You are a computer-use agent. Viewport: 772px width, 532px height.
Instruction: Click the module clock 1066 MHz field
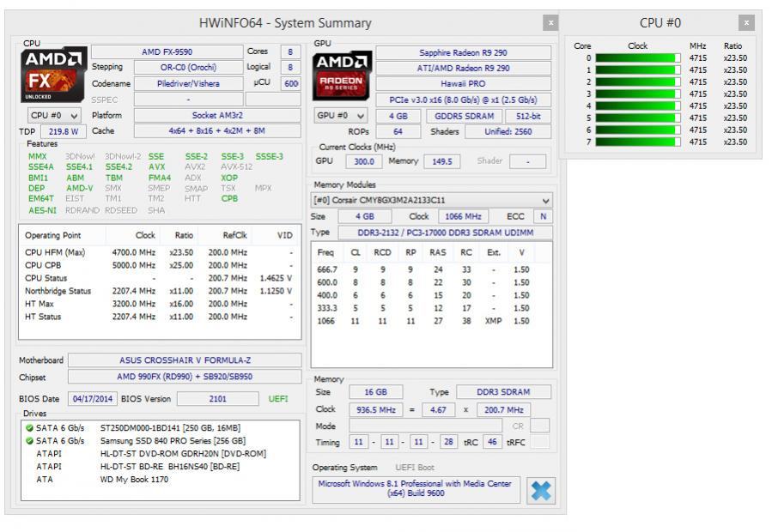pos(464,216)
